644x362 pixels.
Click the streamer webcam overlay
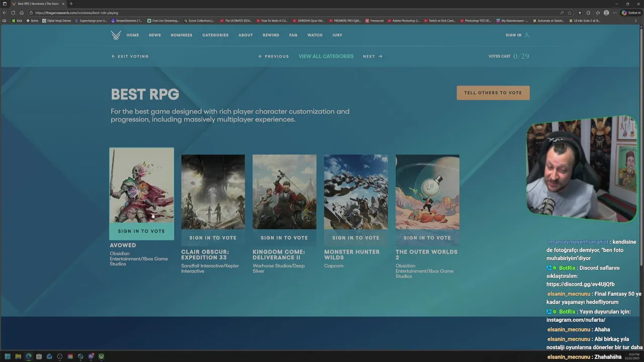[x=582, y=169]
